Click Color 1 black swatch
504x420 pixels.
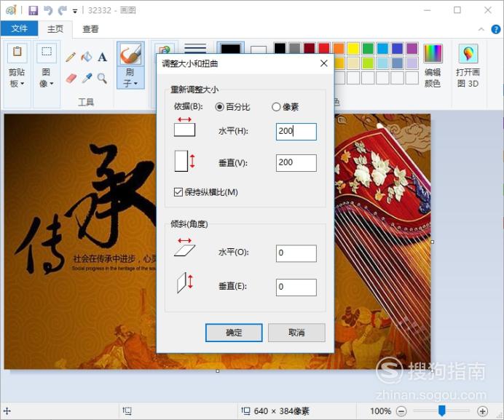[230, 49]
